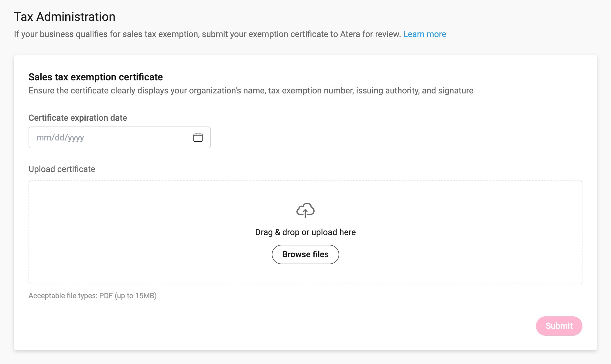Click the 'Upload certificate' label
This screenshot has width=611, height=364.
coord(62,169)
